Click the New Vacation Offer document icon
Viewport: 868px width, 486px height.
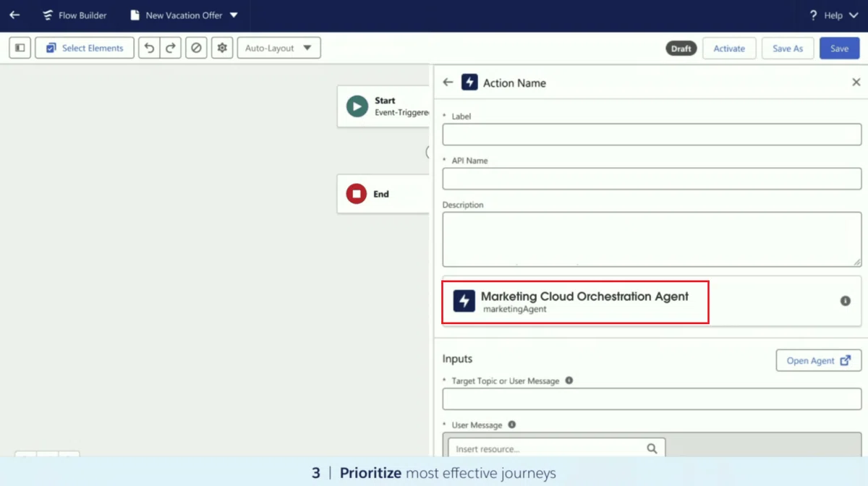[135, 15]
